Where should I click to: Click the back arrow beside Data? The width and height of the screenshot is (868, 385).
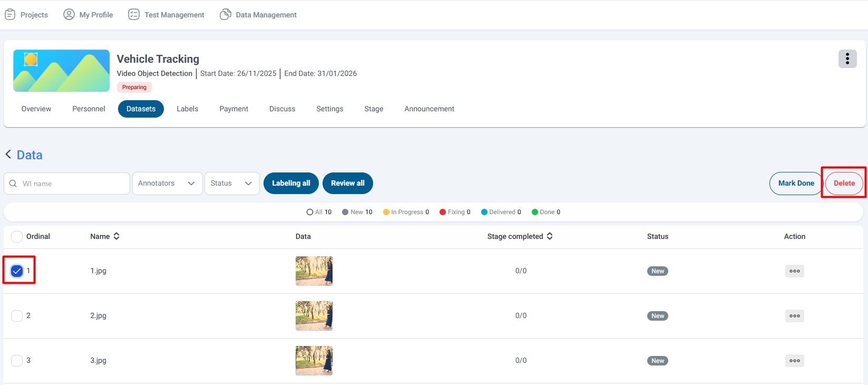(x=8, y=155)
